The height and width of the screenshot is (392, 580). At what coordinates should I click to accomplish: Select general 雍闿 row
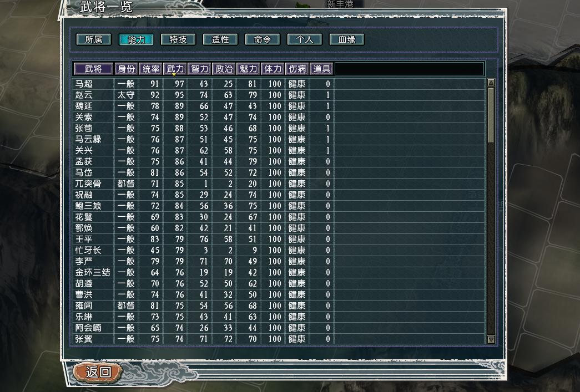pos(279,306)
